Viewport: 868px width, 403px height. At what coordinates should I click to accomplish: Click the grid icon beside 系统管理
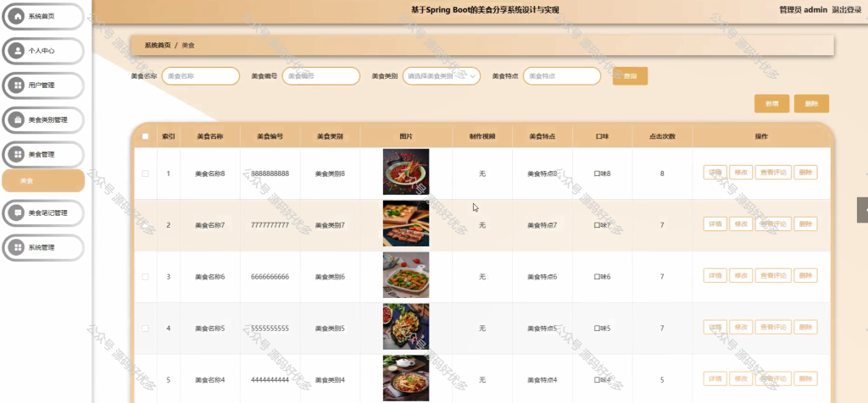point(18,248)
